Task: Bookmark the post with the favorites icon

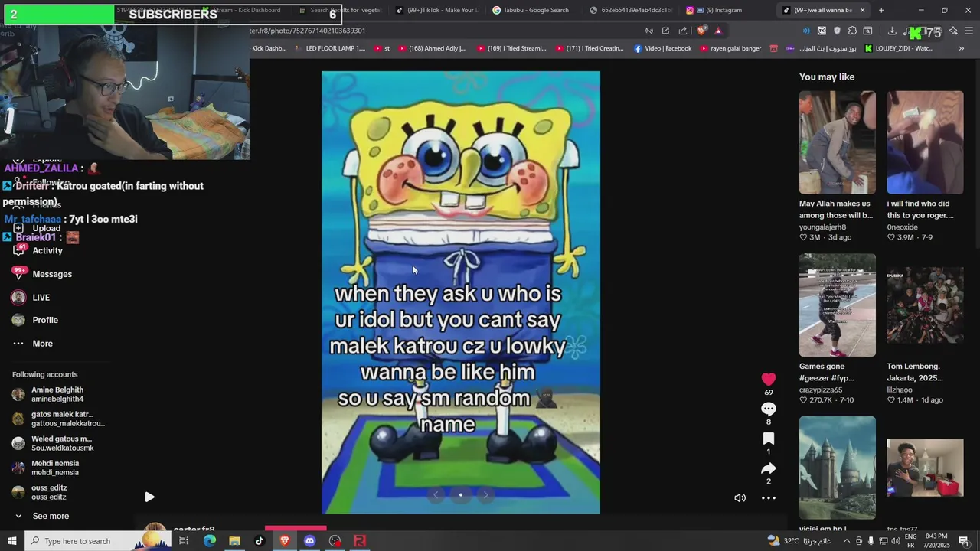Action: pyautogui.click(x=769, y=439)
